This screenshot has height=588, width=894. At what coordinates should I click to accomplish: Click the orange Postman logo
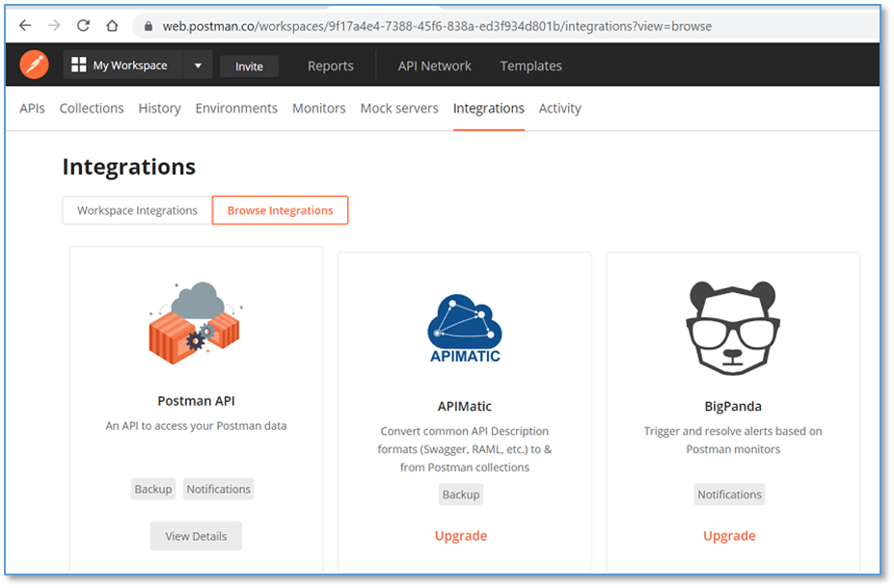point(34,65)
